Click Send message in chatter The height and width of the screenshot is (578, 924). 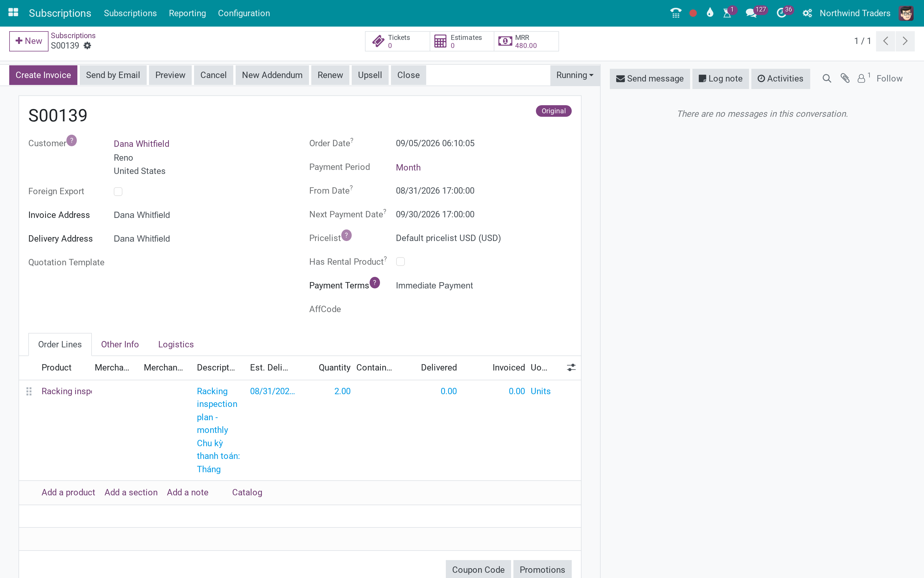[x=649, y=78]
